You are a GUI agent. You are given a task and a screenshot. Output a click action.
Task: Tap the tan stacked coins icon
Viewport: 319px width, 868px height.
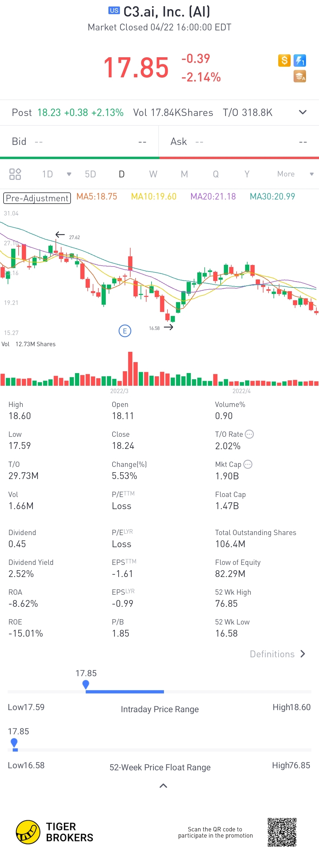[x=300, y=76]
